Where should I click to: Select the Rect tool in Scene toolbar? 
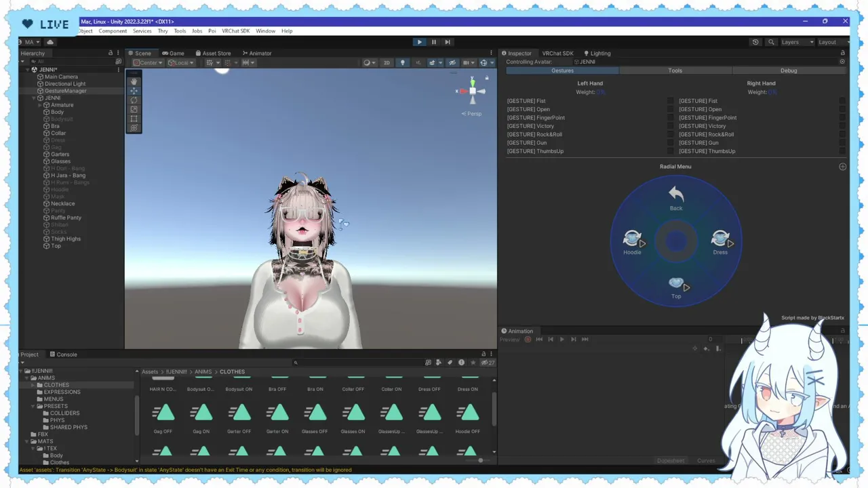[134, 119]
